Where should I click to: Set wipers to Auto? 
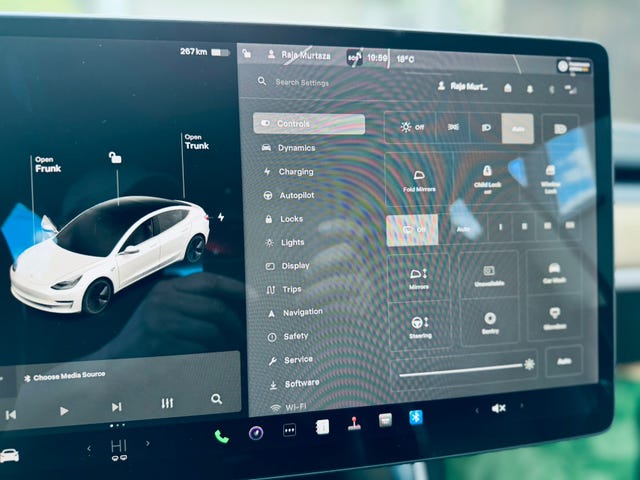pyautogui.click(x=463, y=229)
